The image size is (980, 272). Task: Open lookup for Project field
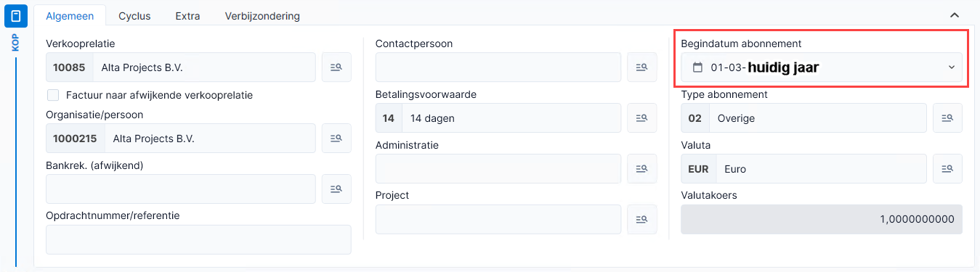pyautogui.click(x=641, y=219)
